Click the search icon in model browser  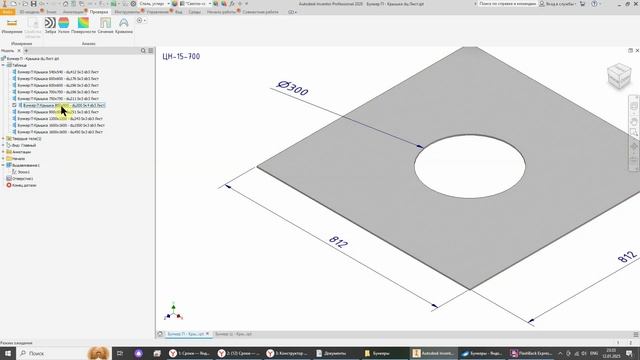[x=143, y=51]
